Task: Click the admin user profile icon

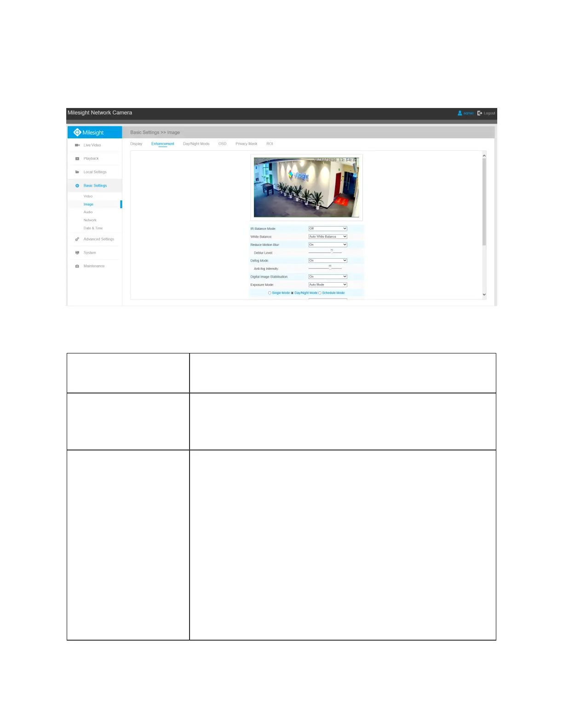Action: click(x=460, y=113)
